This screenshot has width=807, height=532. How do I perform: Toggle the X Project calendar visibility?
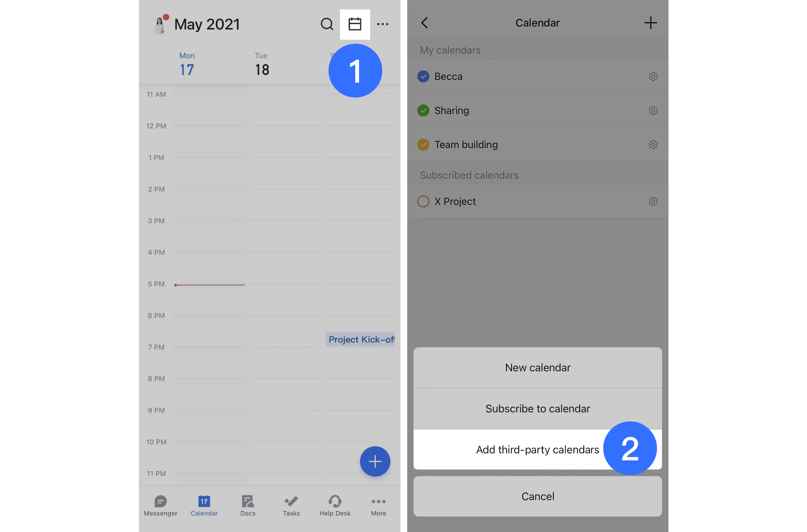[x=424, y=201]
